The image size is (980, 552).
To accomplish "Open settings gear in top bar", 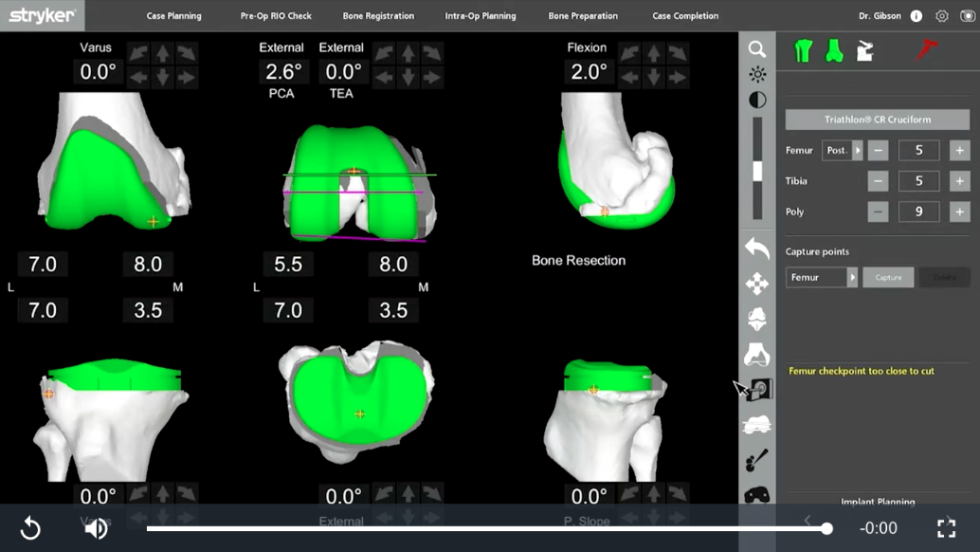I will [x=941, y=16].
